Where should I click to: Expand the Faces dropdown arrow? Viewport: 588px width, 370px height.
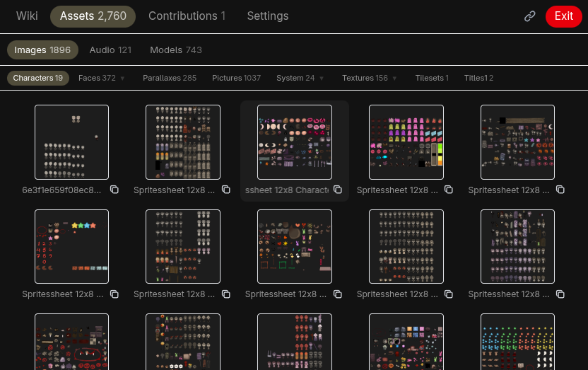click(x=122, y=79)
